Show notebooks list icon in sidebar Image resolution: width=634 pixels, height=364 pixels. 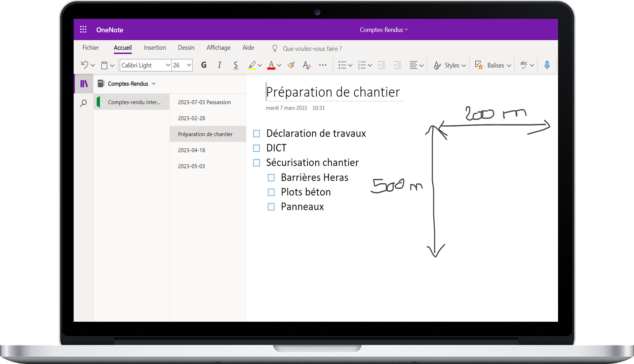tap(84, 84)
